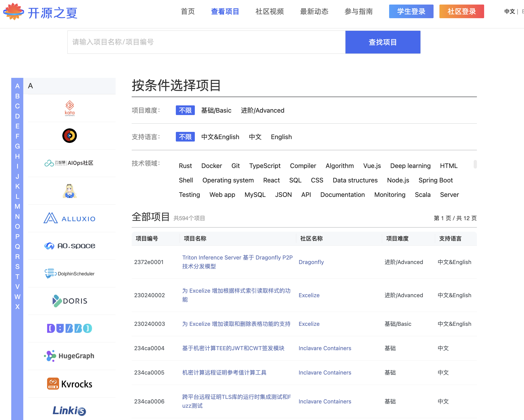Open the Triton Inference Server project link

point(237,262)
